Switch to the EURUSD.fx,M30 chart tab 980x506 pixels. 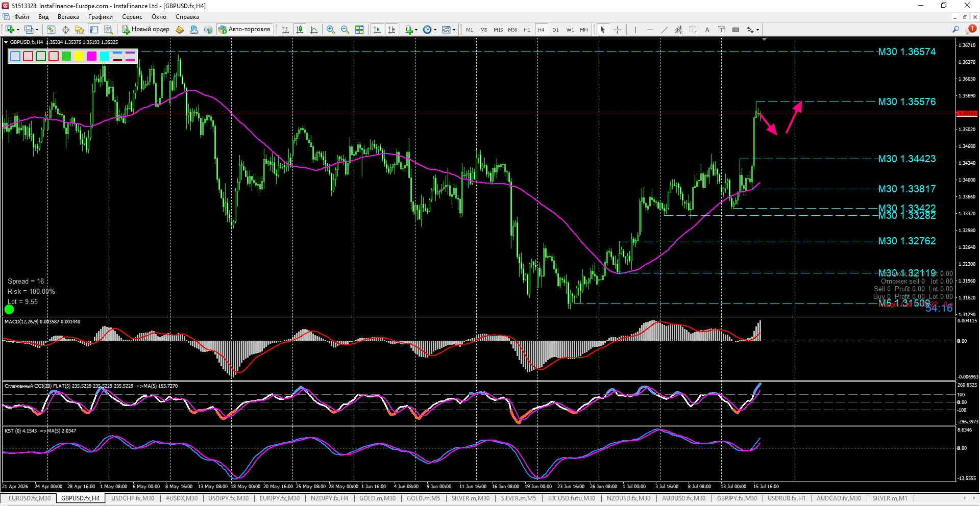[30, 498]
